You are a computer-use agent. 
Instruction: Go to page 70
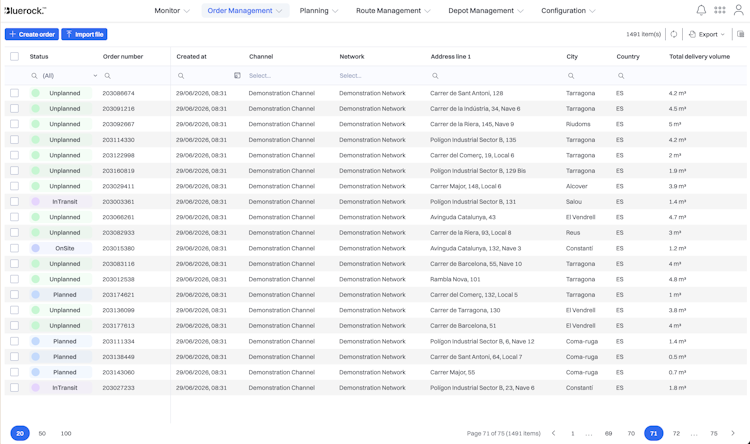coord(631,433)
